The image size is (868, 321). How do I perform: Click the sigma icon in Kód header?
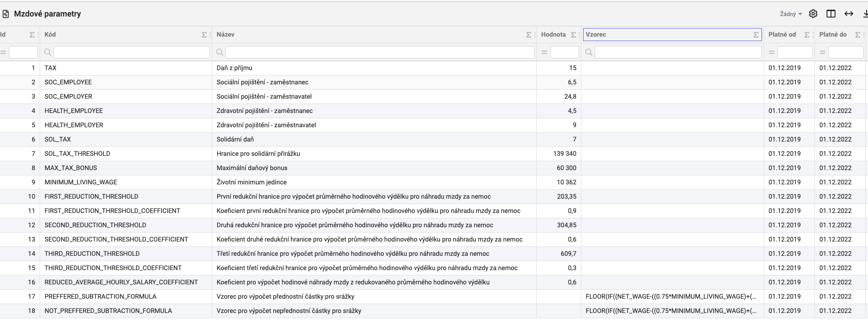pos(204,35)
